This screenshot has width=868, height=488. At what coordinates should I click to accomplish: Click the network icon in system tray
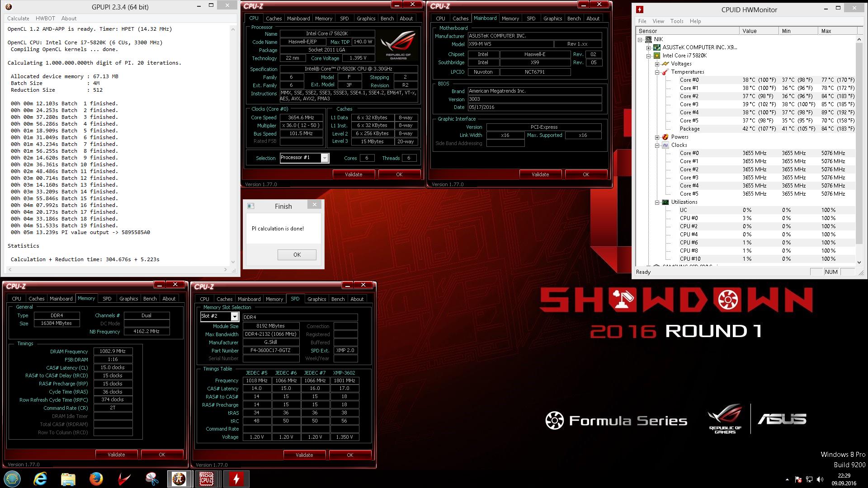(809, 479)
